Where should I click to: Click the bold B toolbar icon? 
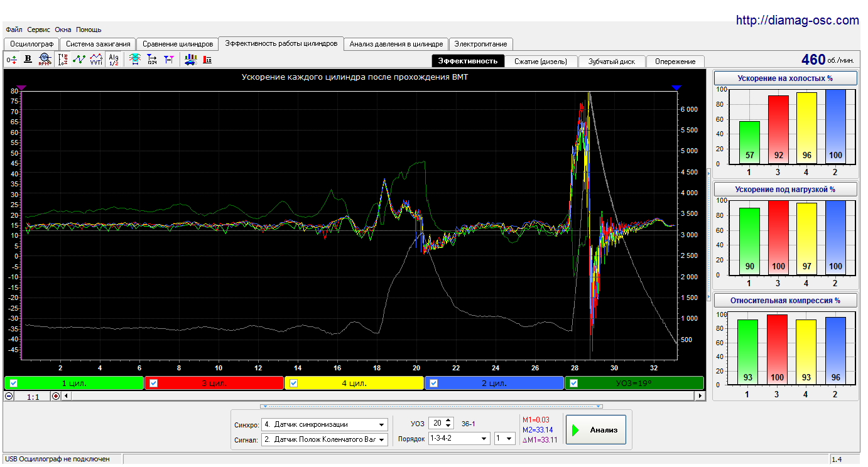pyautogui.click(x=28, y=60)
